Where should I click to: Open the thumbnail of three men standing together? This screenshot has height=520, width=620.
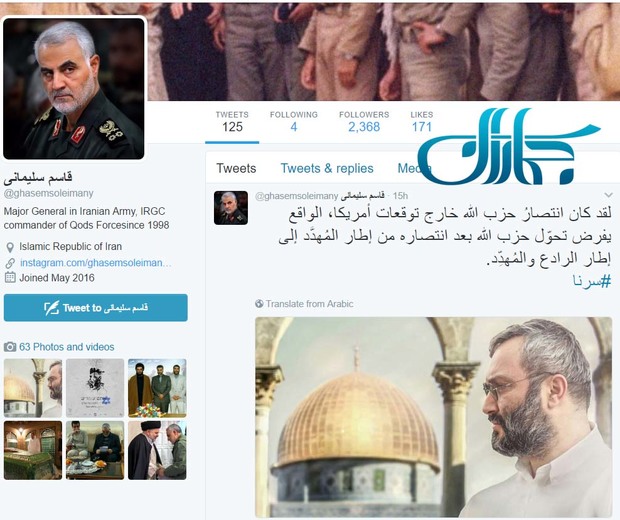[x=157, y=388]
